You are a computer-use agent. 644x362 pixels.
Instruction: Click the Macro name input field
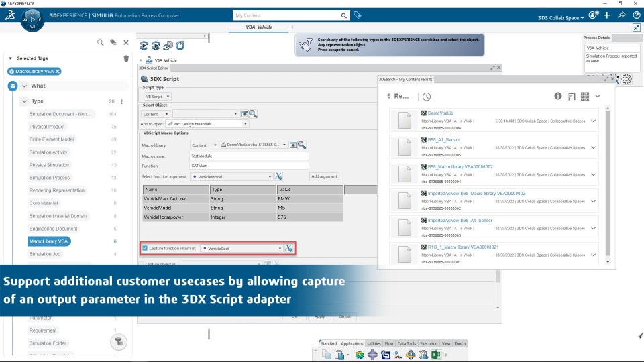[249, 156]
